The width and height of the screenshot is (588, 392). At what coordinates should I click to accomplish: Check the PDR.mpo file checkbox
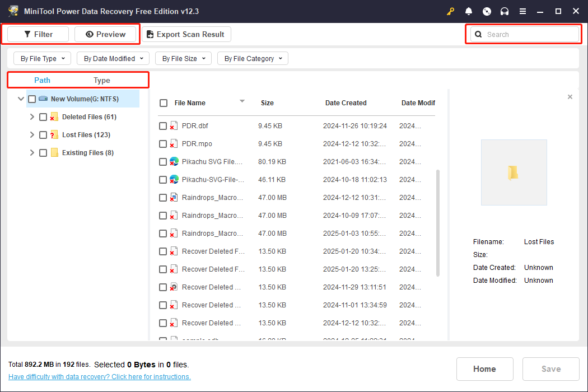coord(163,144)
